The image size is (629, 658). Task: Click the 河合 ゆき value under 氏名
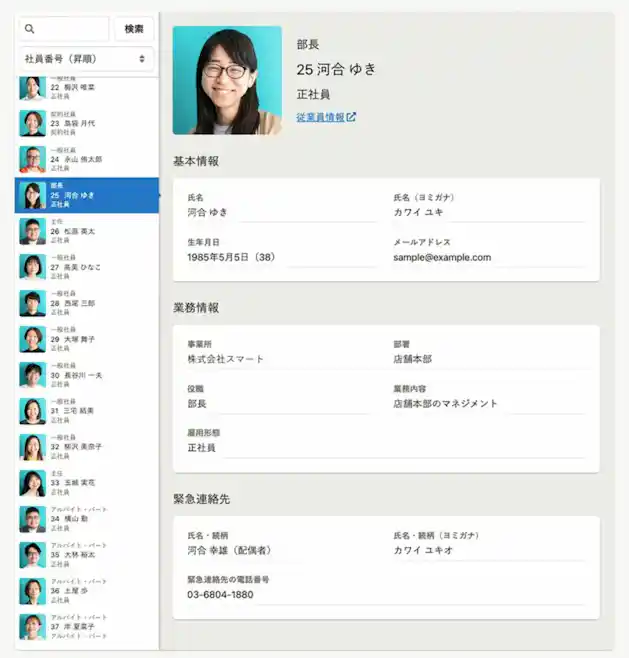207,212
